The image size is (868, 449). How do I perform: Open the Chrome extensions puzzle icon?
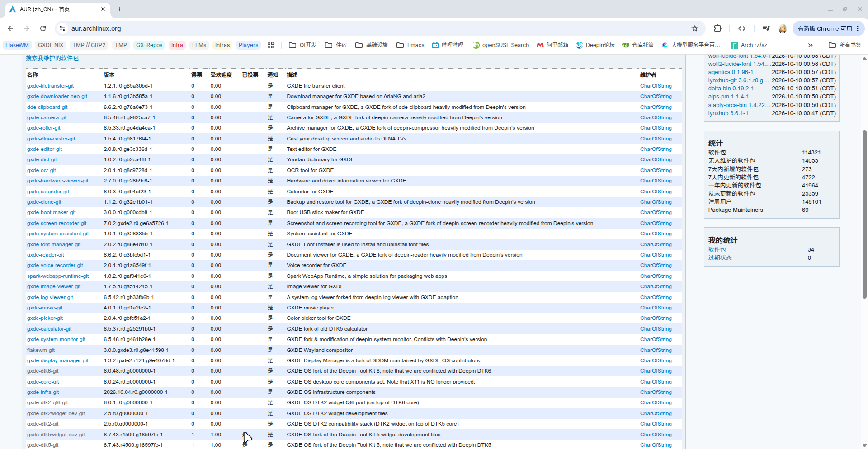pyautogui.click(x=717, y=28)
